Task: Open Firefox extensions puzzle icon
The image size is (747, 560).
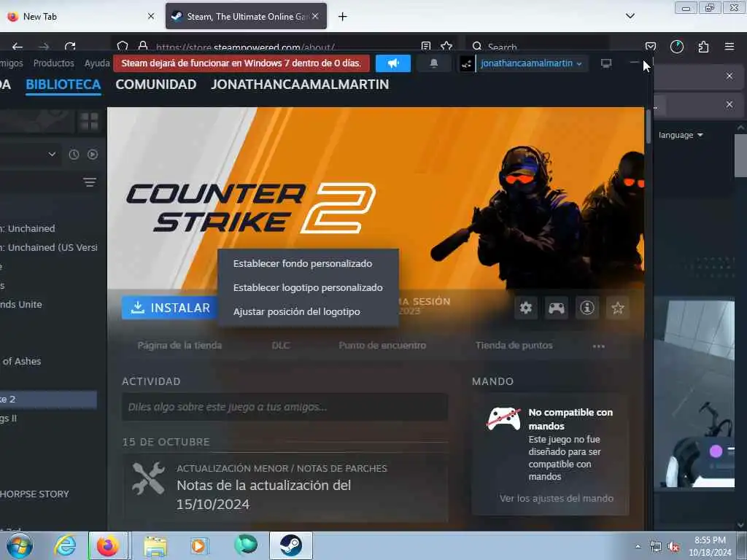Action: pyautogui.click(x=703, y=47)
